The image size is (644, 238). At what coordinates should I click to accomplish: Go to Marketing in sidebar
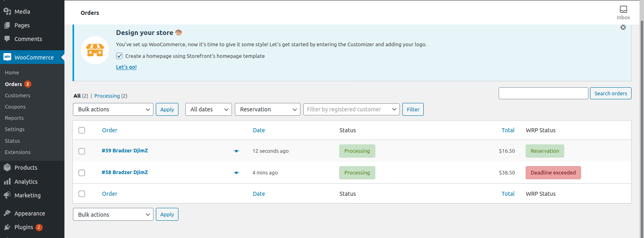[27, 195]
